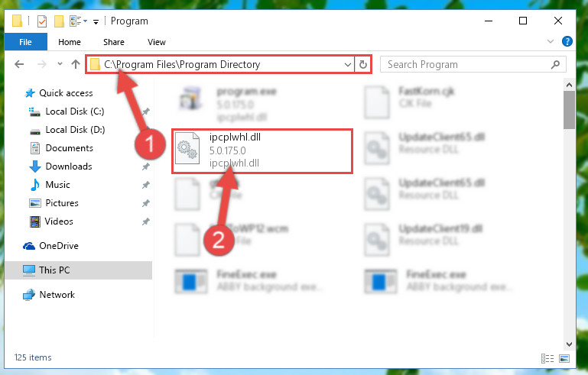
Task: Open Downloads in the sidebar
Action: coord(69,166)
